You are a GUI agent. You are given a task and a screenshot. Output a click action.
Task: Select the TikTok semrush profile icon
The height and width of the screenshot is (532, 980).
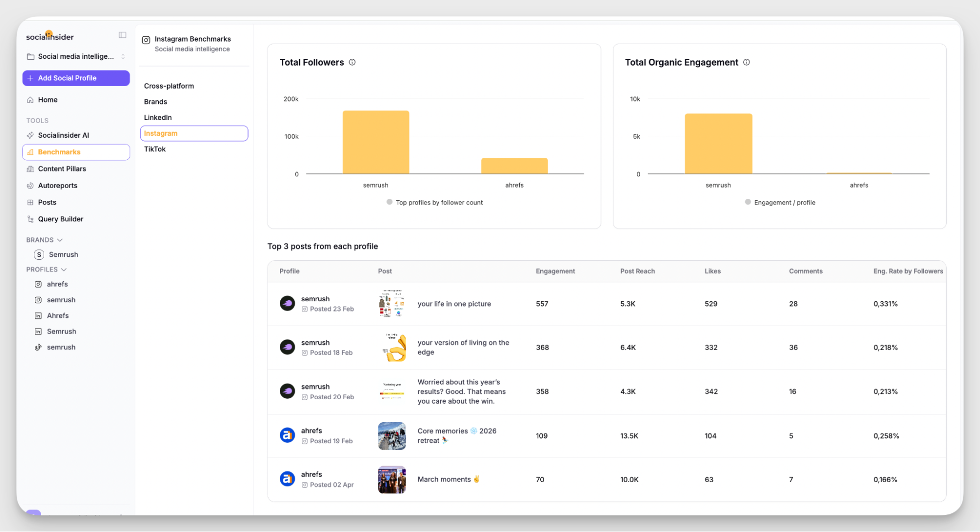point(38,347)
